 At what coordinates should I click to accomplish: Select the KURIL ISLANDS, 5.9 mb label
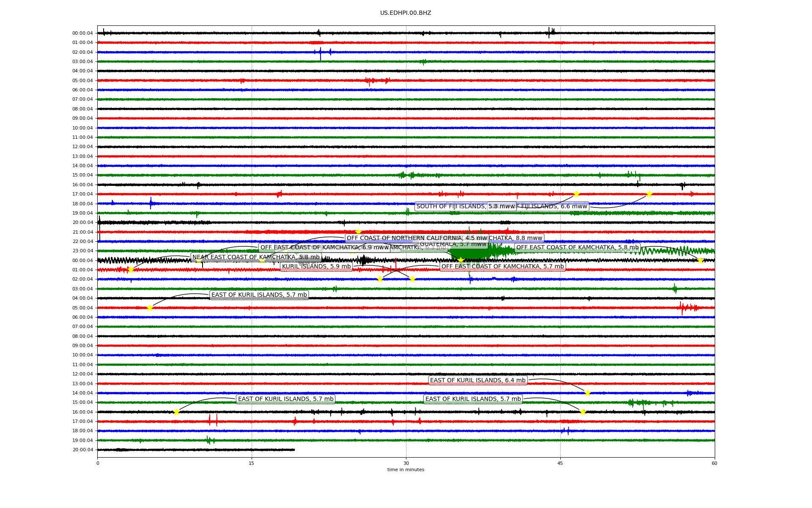(316, 267)
